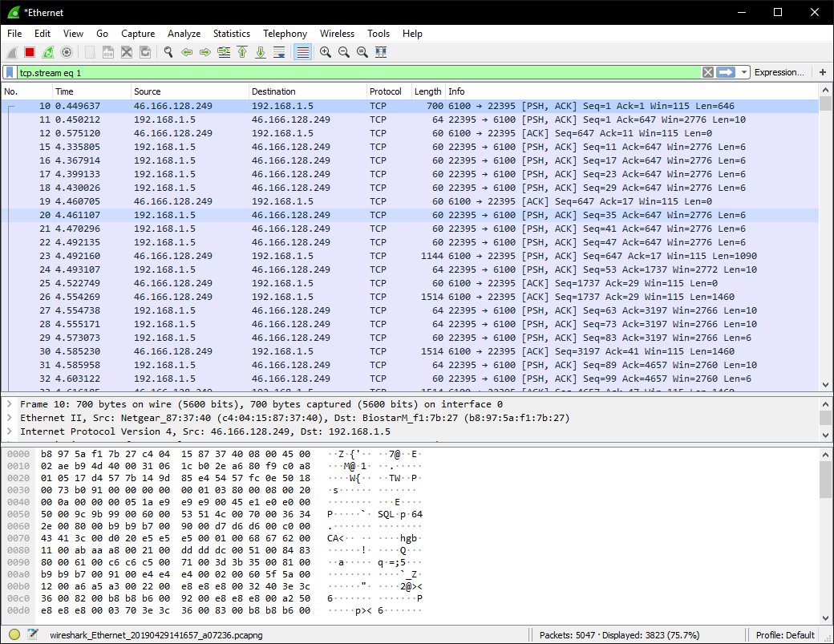Open the Analyze menu

click(184, 34)
